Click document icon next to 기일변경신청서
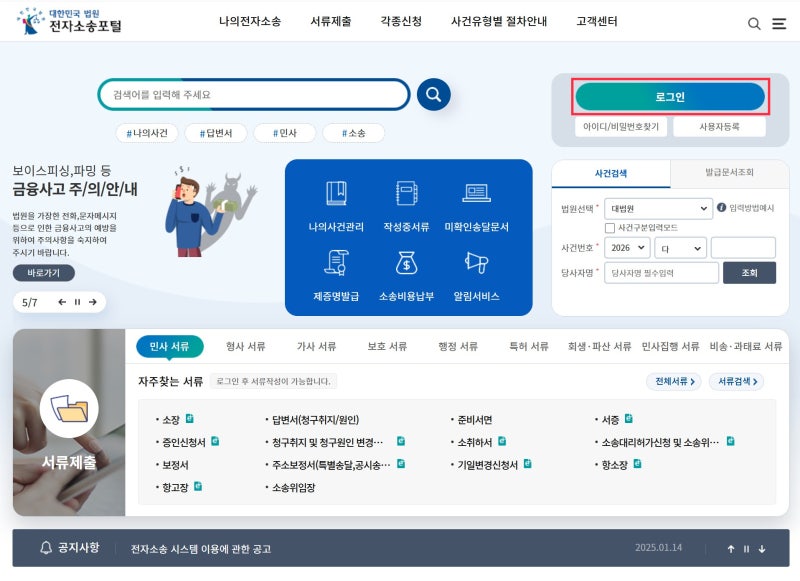The width and height of the screenshot is (800, 581). click(528, 464)
